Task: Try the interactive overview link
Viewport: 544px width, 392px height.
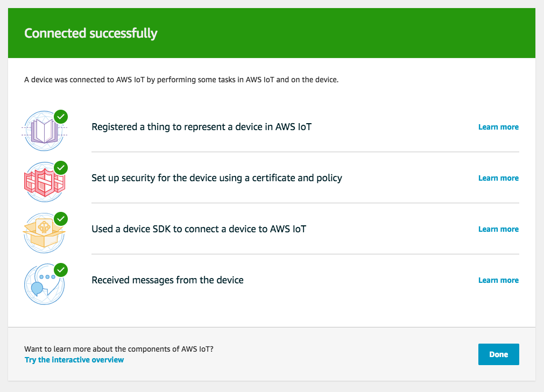Action: coord(74,360)
